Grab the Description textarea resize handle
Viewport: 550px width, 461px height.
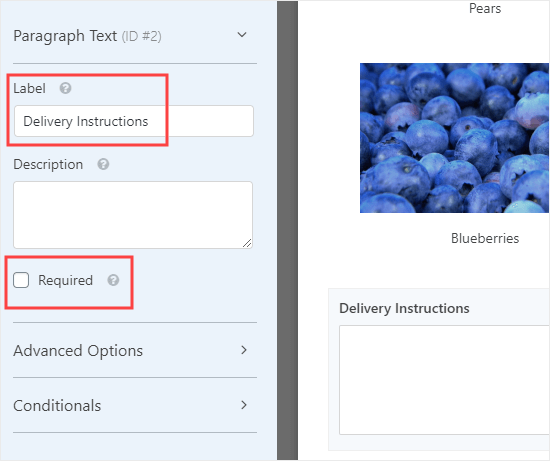click(247, 243)
